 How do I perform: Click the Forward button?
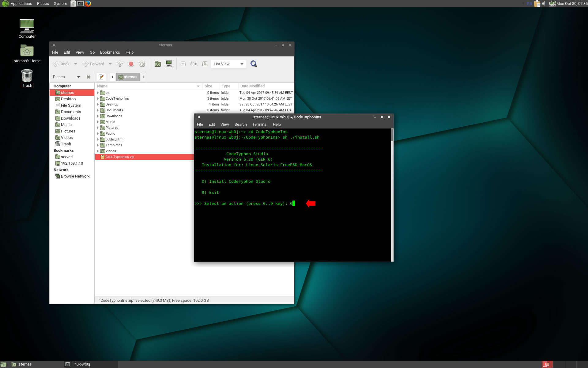pyautogui.click(x=94, y=64)
